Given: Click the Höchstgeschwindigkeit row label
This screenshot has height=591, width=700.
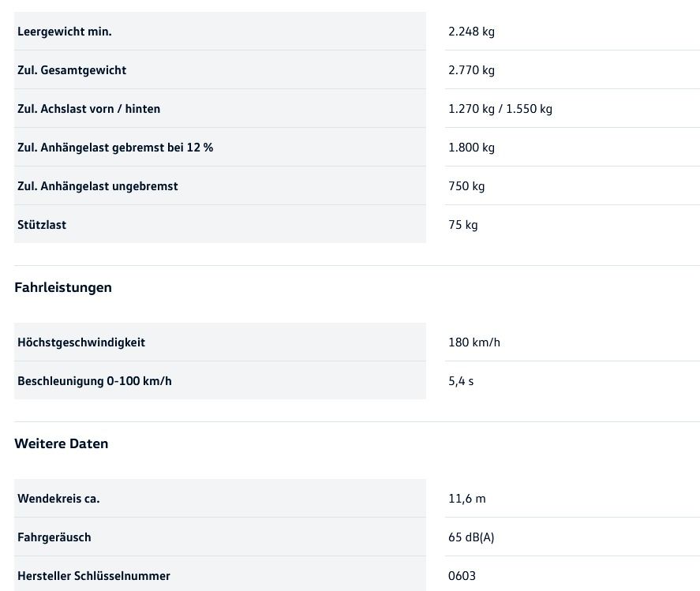Looking at the screenshot, I should tap(81, 342).
